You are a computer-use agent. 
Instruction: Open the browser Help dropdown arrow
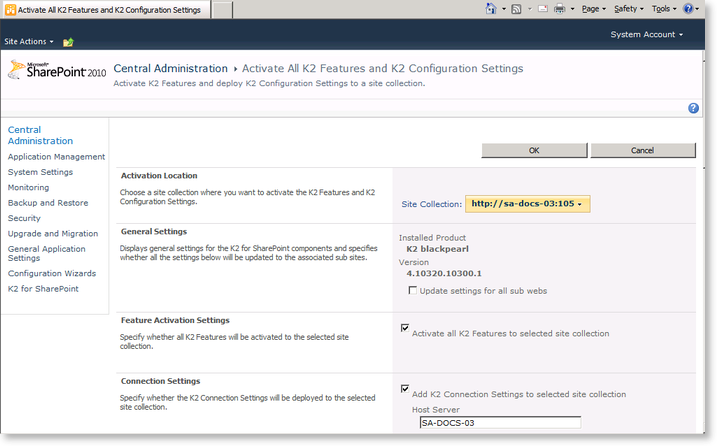(697, 9)
